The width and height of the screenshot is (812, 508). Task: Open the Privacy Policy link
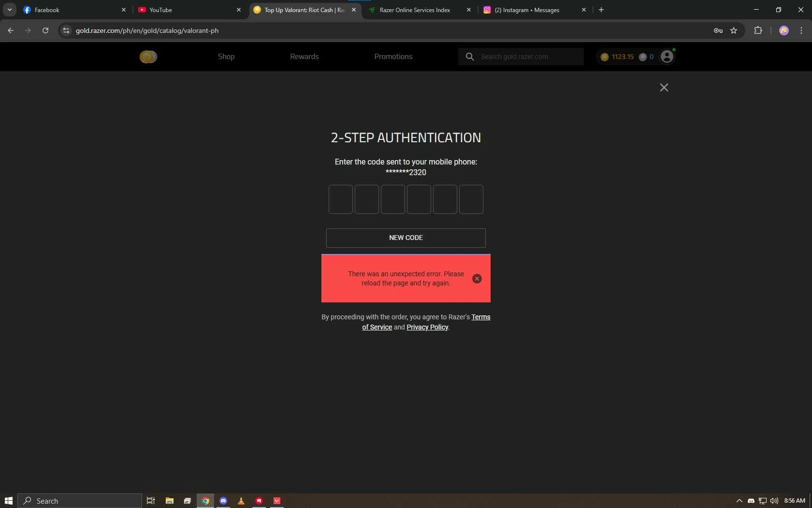[427, 327]
